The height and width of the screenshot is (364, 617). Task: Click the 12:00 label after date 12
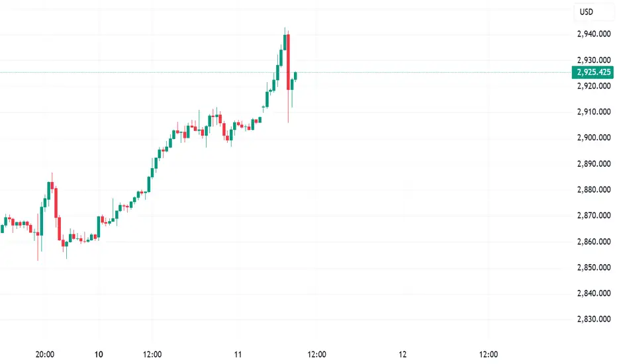[x=489, y=355]
